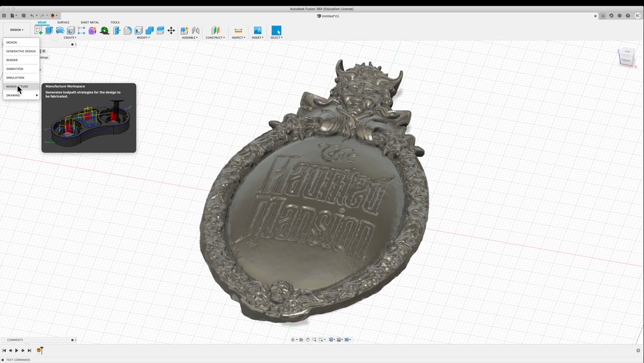Open the DRAWING submenu

[x=21, y=95]
